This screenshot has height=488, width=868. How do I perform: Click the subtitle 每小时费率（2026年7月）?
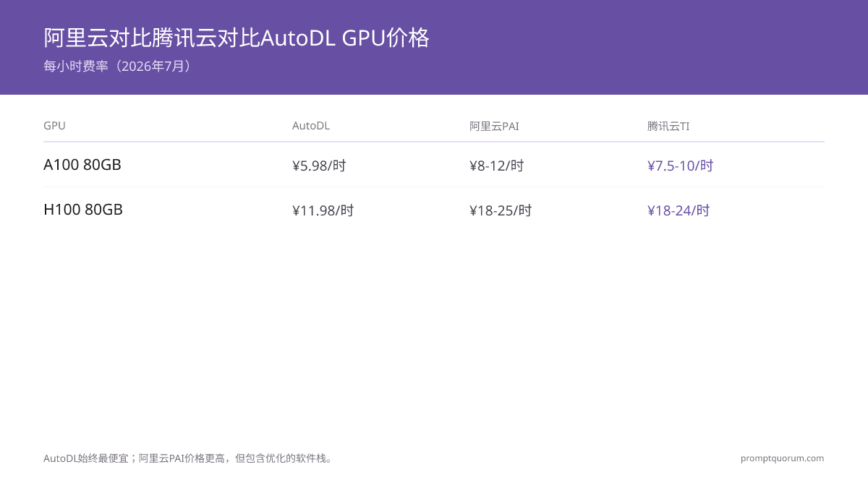pos(119,67)
